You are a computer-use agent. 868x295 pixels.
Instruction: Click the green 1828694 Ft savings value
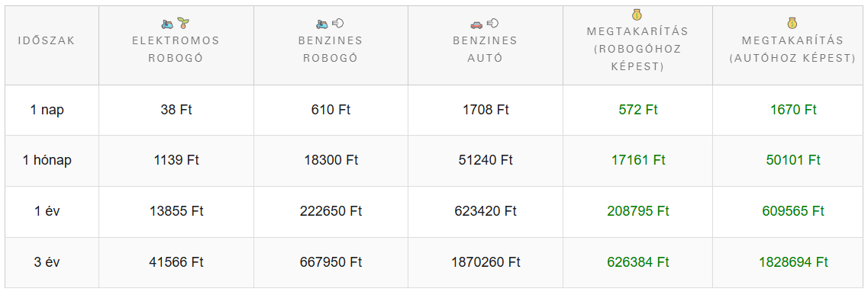[793, 262]
